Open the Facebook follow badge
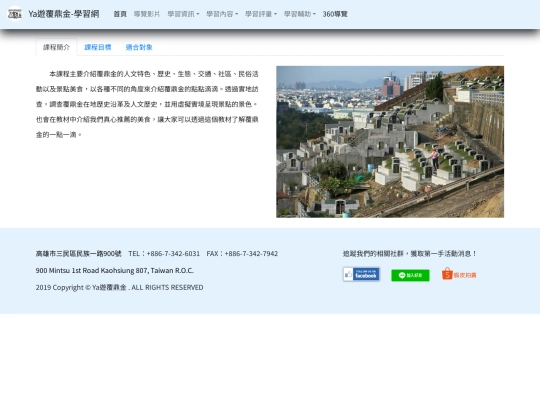 pos(361,274)
